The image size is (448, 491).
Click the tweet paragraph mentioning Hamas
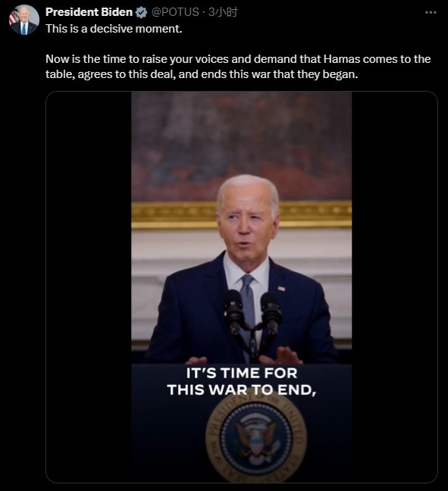pyautogui.click(x=238, y=67)
